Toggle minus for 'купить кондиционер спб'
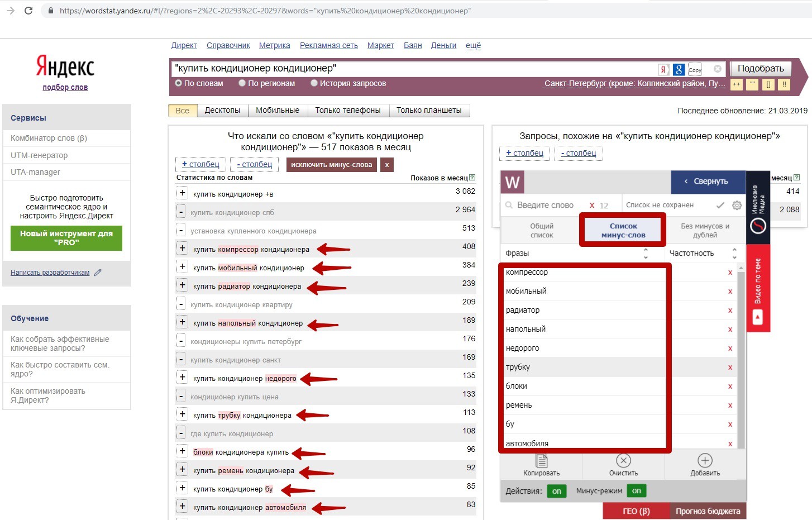The width and height of the screenshot is (812, 520). (181, 212)
